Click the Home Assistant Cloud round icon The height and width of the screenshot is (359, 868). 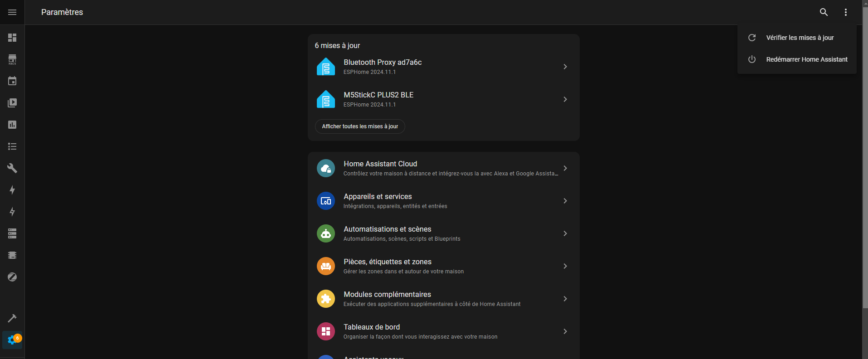point(326,168)
